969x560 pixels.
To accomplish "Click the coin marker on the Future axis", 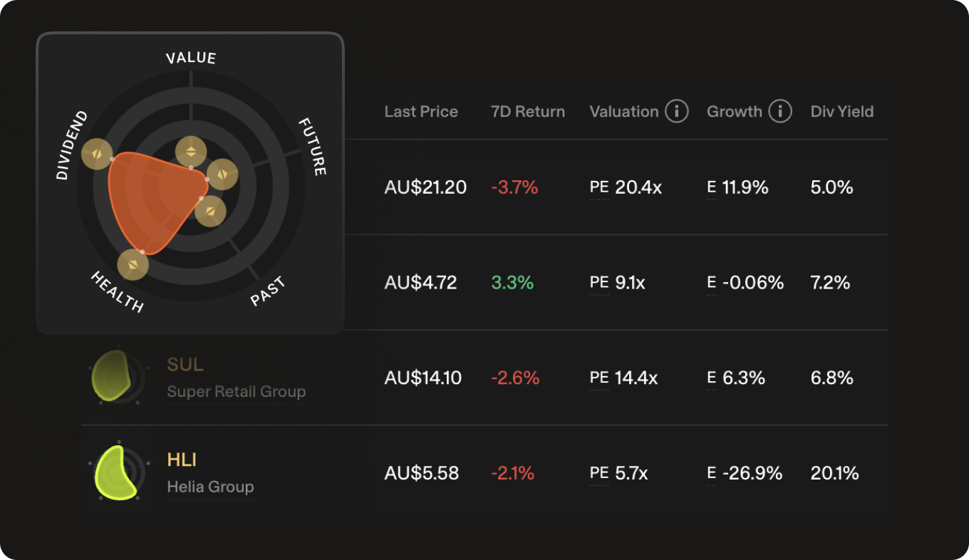I will click(222, 174).
